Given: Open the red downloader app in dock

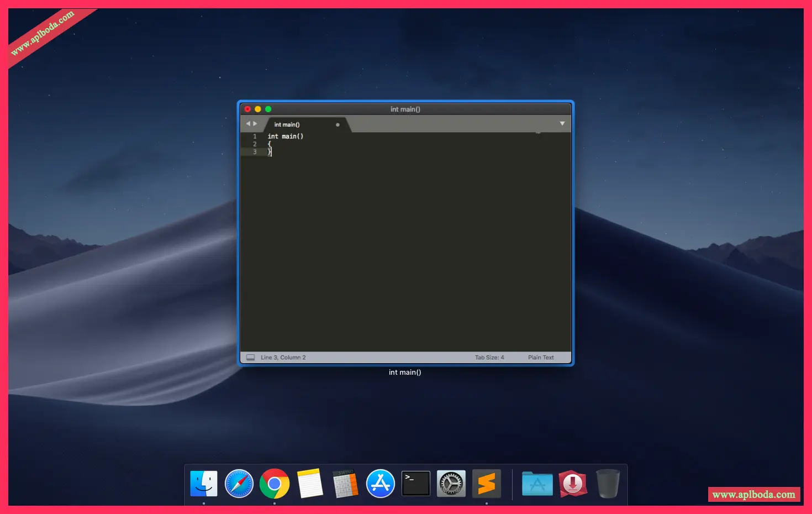Looking at the screenshot, I should point(572,484).
